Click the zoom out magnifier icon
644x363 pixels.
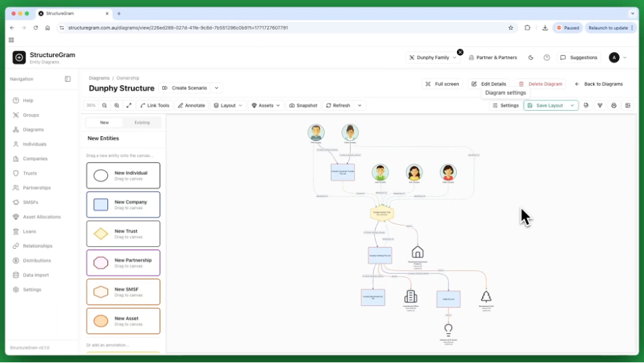coord(105,105)
